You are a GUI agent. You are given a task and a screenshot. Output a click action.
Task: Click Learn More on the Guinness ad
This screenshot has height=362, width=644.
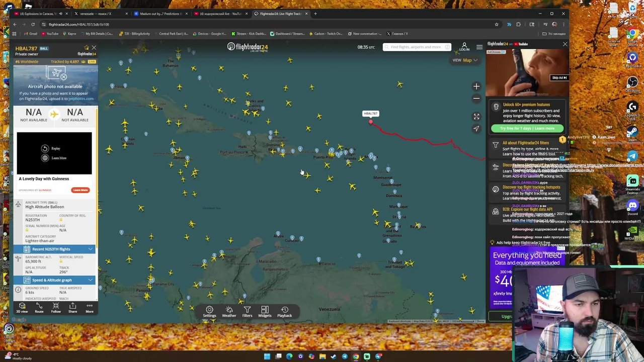click(x=80, y=190)
